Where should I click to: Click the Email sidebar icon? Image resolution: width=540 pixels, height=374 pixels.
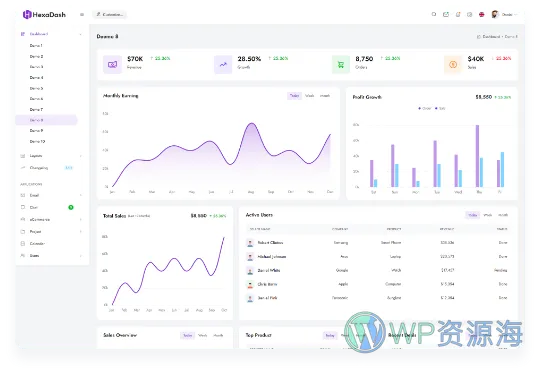pyautogui.click(x=23, y=195)
